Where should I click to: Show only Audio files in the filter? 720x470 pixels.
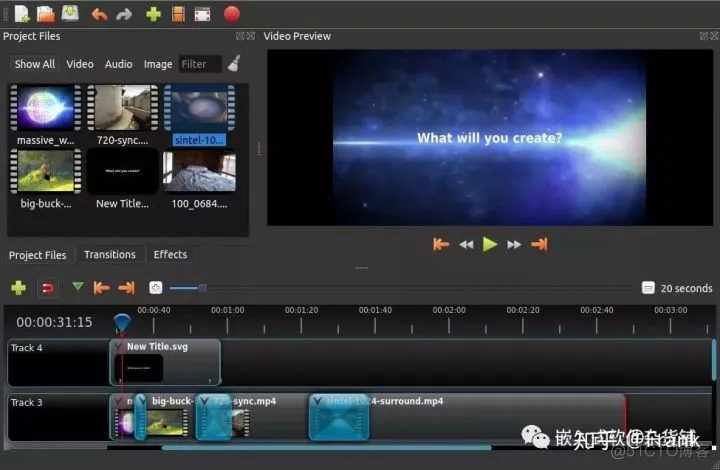(x=118, y=64)
